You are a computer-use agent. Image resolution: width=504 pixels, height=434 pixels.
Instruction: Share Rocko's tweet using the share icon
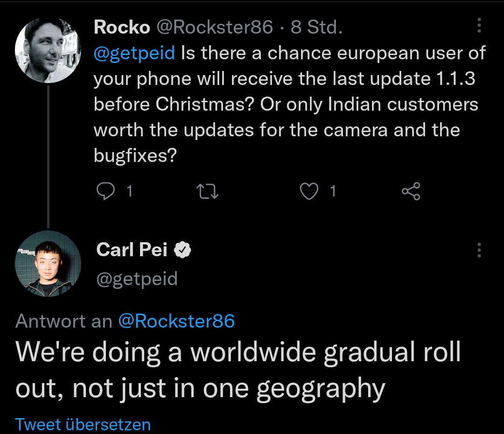pos(411,191)
